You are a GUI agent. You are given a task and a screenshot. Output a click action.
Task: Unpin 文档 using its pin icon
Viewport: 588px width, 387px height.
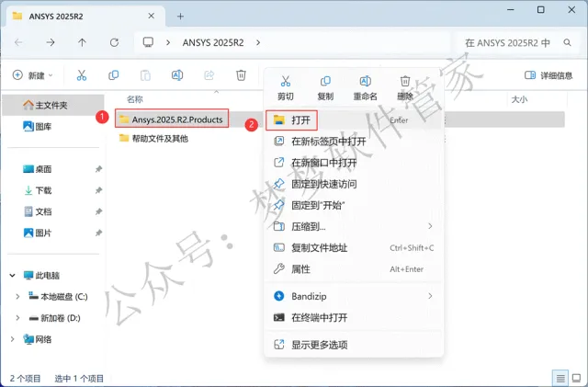pyautogui.click(x=98, y=211)
